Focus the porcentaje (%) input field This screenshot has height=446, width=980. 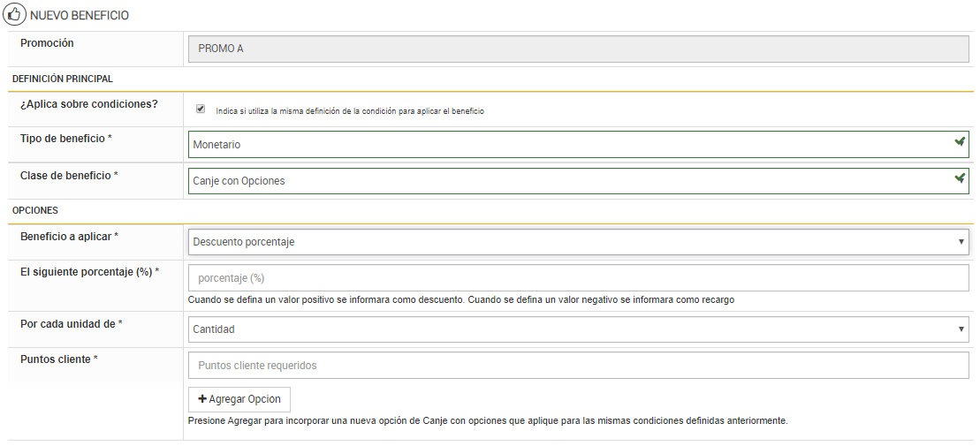click(578, 278)
